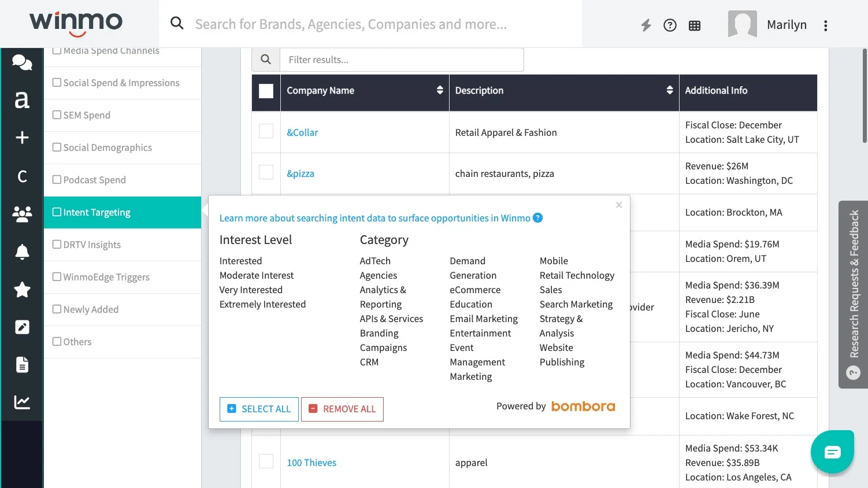Click the Winmo logo
Viewport: 868px width, 488px height.
[x=76, y=24]
